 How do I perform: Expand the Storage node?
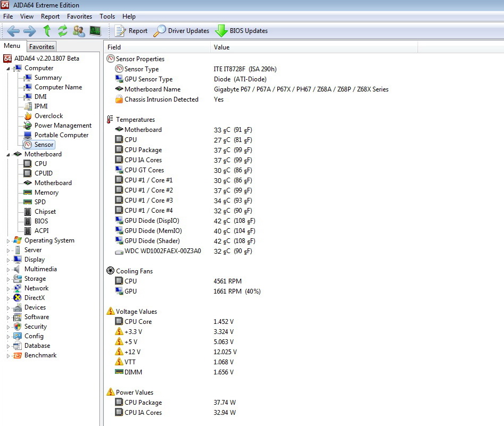click(x=8, y=279)
